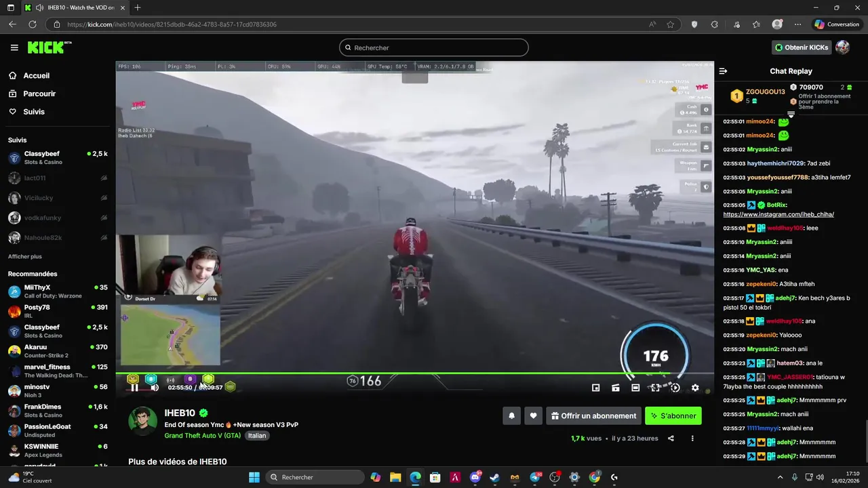The image size is (868, 488).
Task: Open offline channel lact011
Action: coord(58,178)
